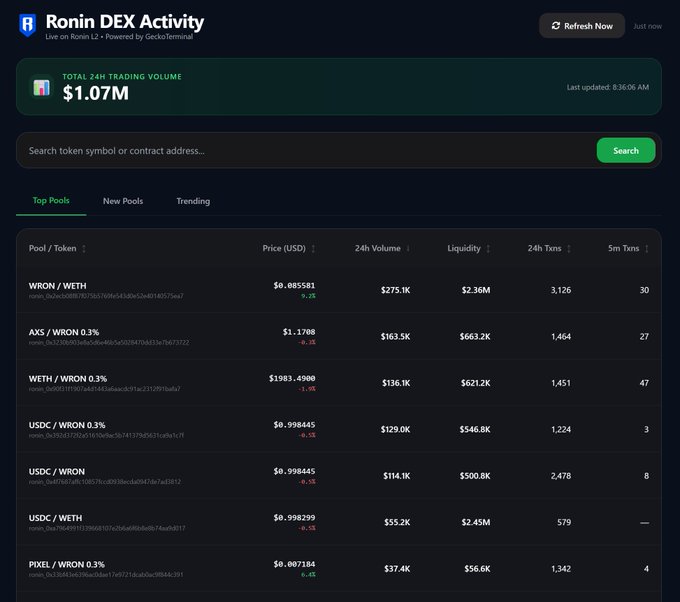Click 24h transactions count 3,126
680x602 pixels.
561,290
